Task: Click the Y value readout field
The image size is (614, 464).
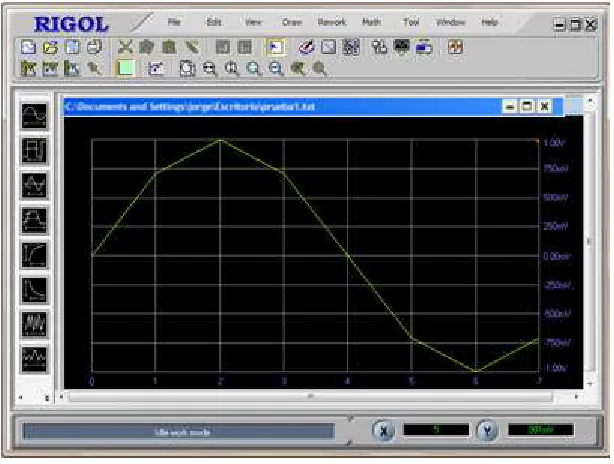Action: coord(541,430)
